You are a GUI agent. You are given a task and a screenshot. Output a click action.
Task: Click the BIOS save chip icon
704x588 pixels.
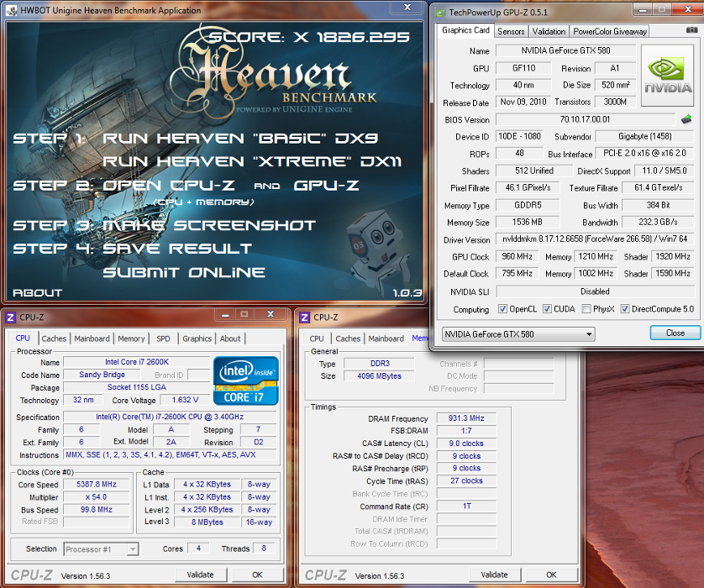pyautogui.click(x=686, y=119)
